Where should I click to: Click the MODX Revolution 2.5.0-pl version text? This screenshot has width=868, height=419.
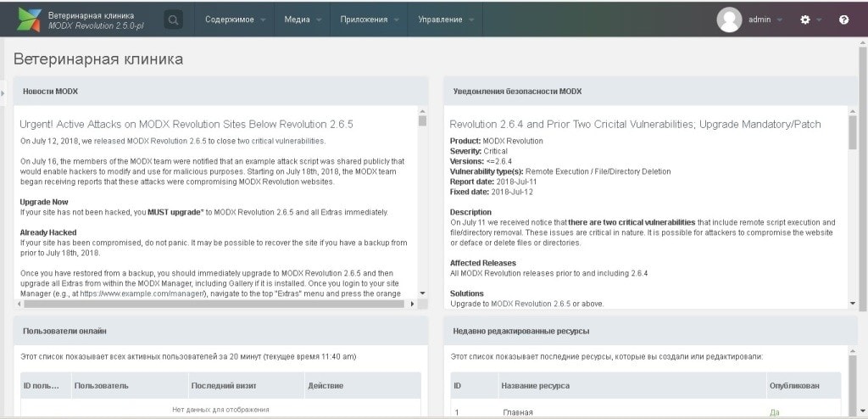[x=96, y=25]
